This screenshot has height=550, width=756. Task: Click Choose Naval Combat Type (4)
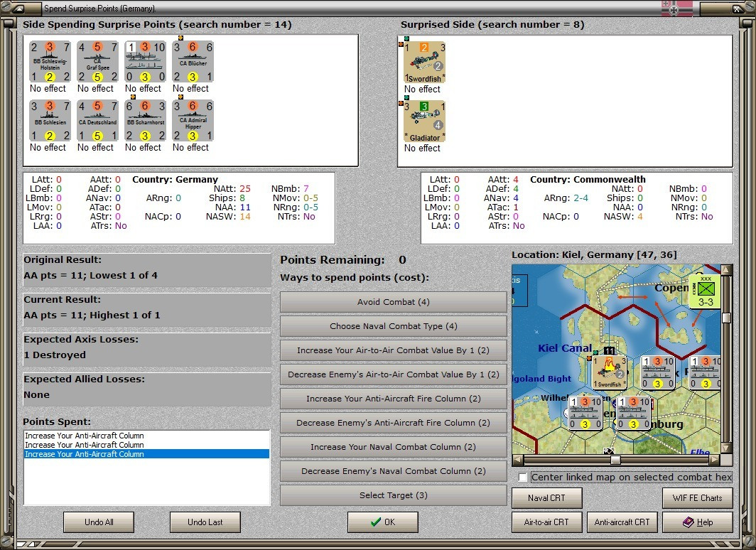[x=393, y=326]
